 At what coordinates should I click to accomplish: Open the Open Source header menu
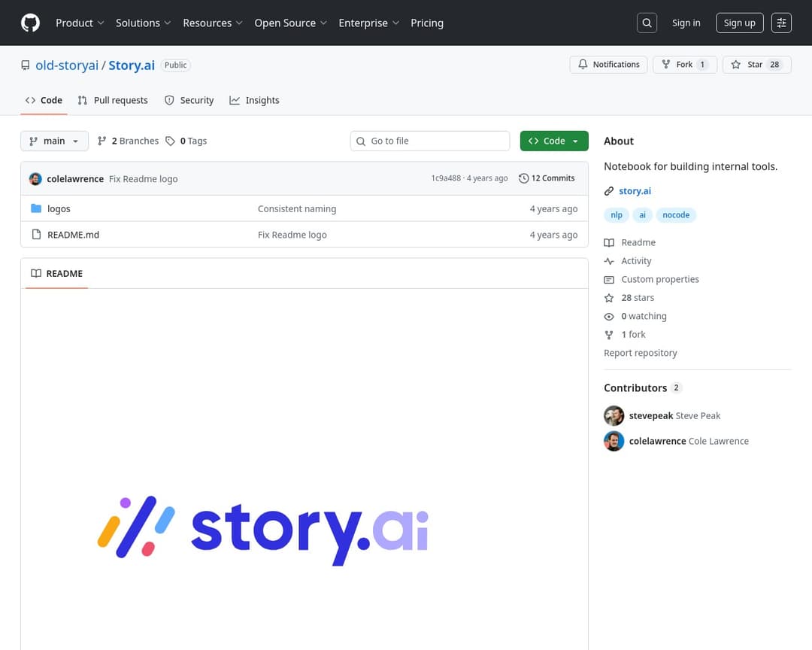[290, 23]
